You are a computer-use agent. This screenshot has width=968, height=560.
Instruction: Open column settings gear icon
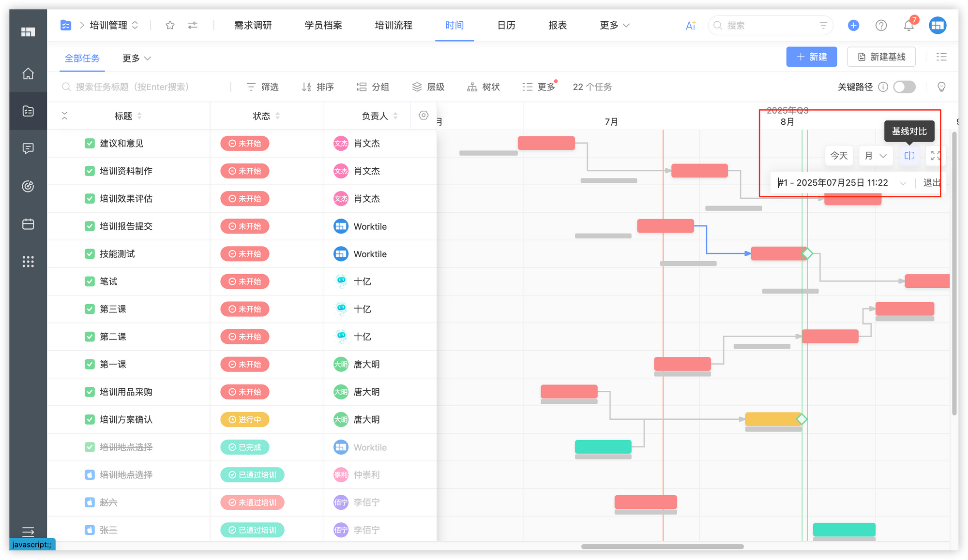[x=423, y=116]
